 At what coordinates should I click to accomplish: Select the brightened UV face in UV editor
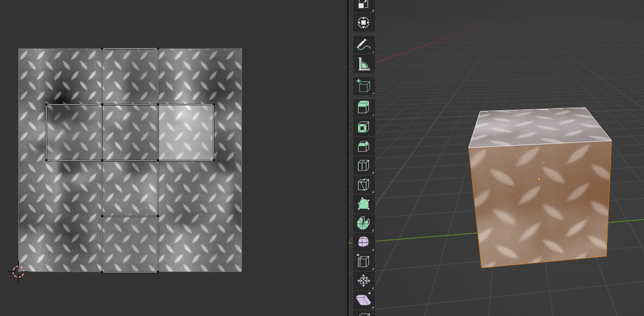point(186,132)
